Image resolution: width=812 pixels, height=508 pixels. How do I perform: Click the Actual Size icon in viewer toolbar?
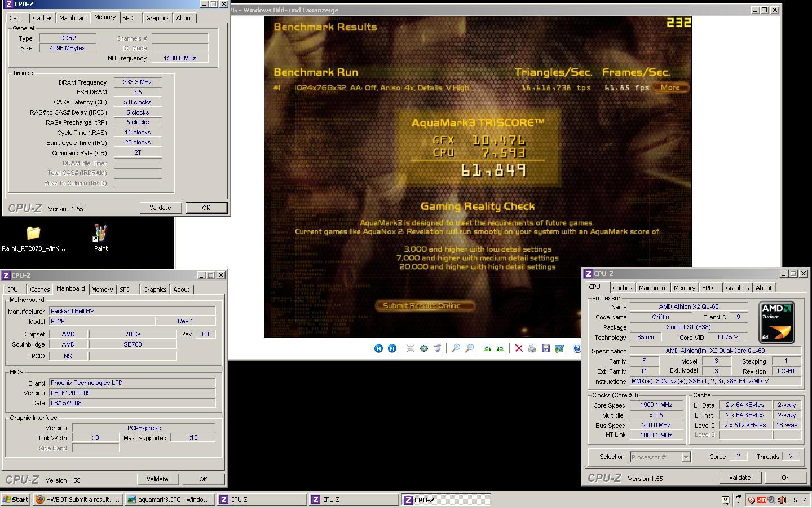pyautogui.click(x=424, y=348)
